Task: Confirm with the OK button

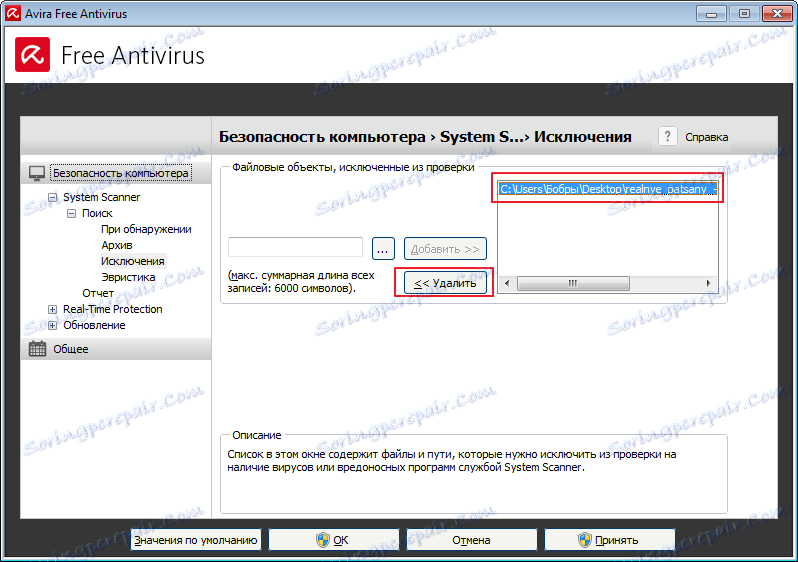Action: tap(334, 540)
